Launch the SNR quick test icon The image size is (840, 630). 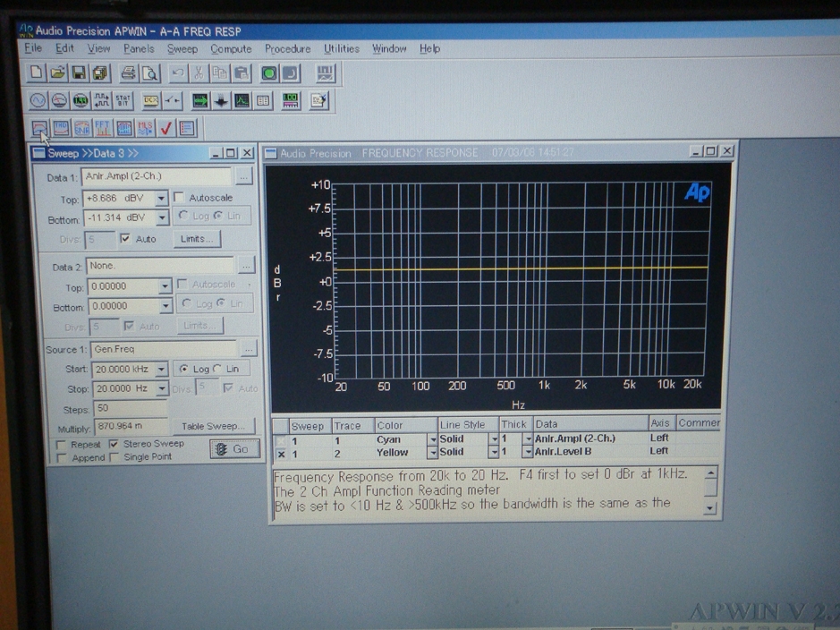82,128
